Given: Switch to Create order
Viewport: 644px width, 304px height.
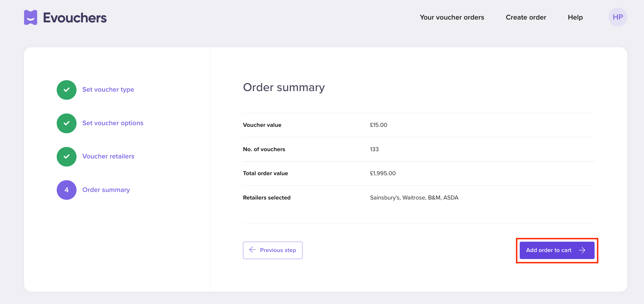Looking at the screenshot, I should pos(526,17).
